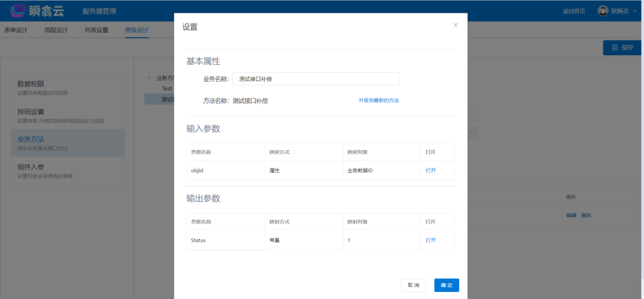This screenshot has width=644, height=299.
Task: Click 确定 to confirm the settings
Action: tap(446, 285)
